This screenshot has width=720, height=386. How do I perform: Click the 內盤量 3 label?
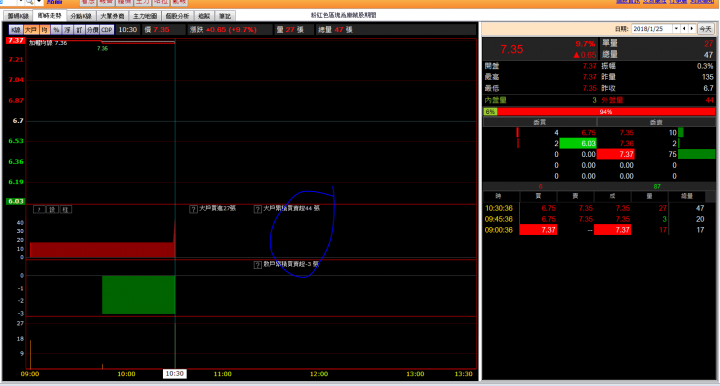[x=540, y=100]
